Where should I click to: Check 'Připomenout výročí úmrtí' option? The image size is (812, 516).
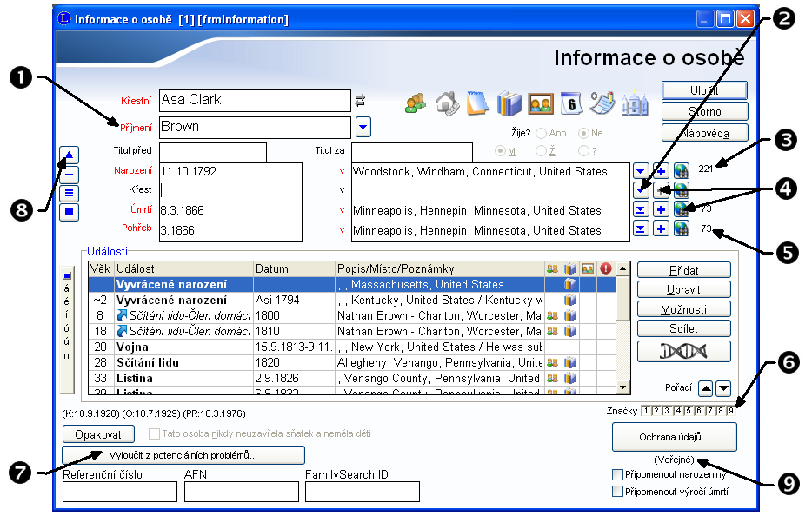point(617,492)
